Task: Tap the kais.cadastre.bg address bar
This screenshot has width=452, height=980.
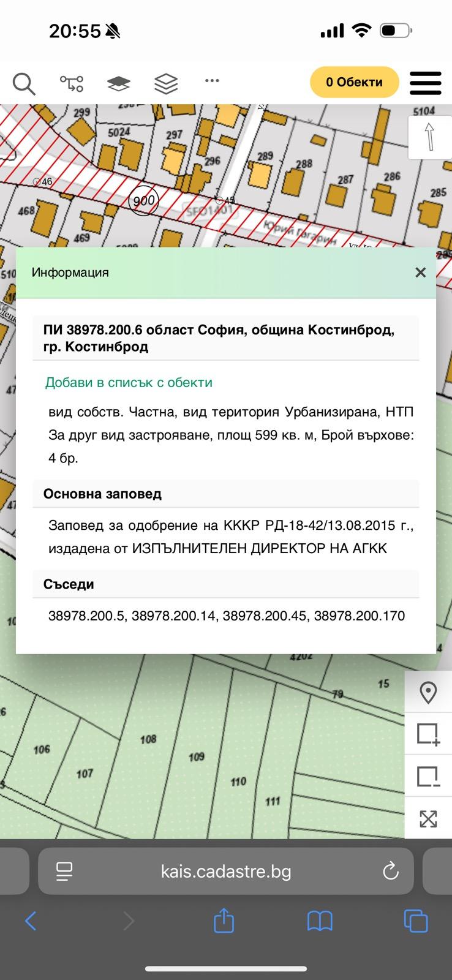Action: click(226, 871)
